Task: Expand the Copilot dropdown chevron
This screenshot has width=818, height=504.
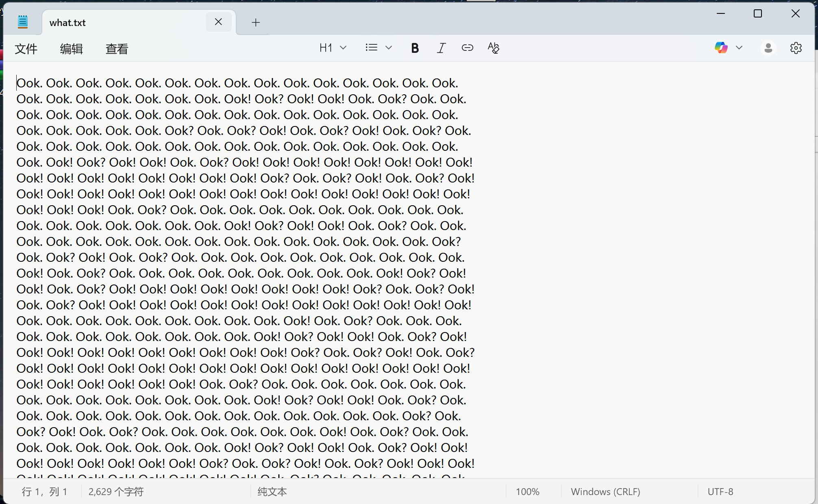Action: [739, 48]
